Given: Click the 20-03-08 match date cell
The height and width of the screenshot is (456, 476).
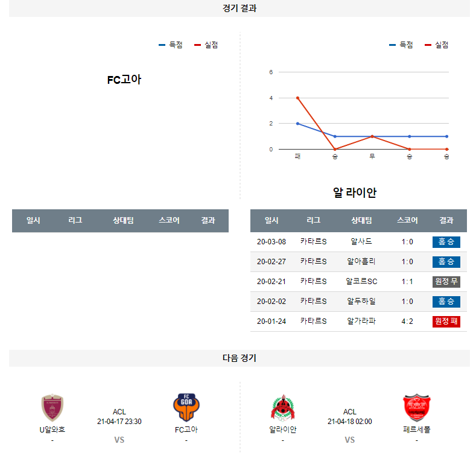Looking at the screenshot, I should pyautogui.click(x=271, y=242).
